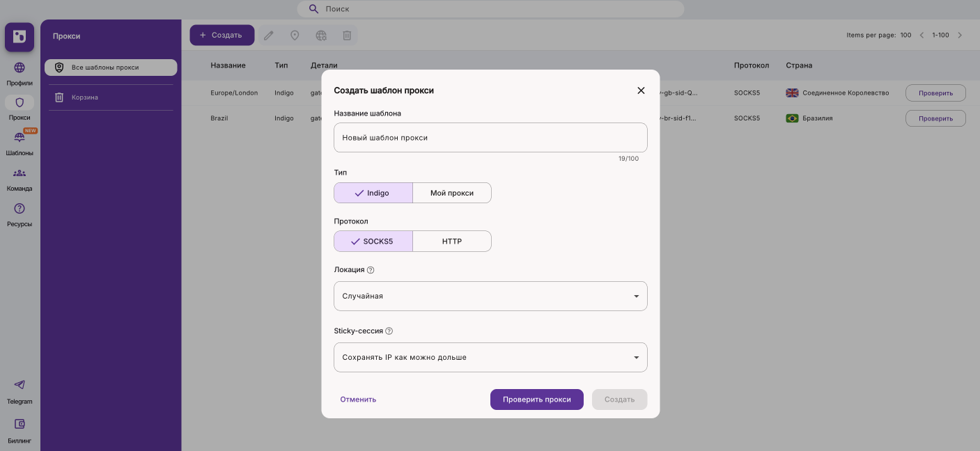Click Детали column header
Viewport: 980px width, 451px height.
point(324,65)
